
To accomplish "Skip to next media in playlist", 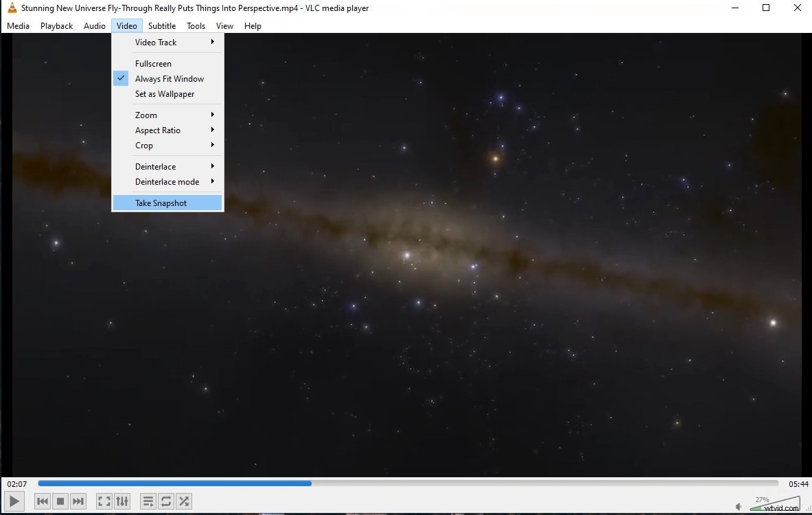I will click(78, 501).
